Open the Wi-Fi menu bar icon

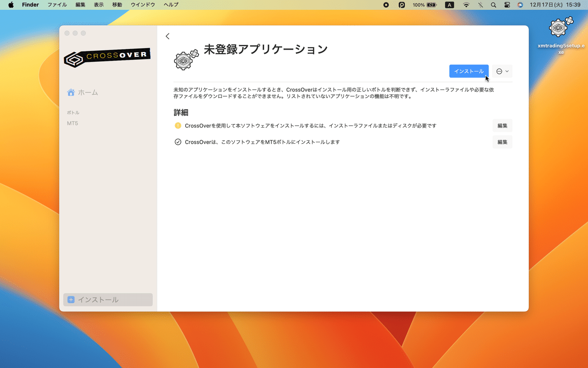pyautogui.click(x=466, y=5)
